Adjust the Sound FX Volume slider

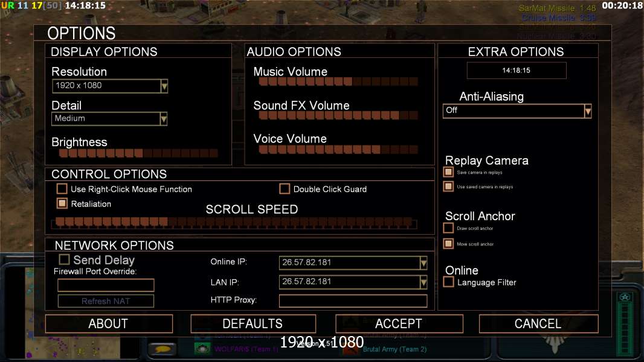tap(338, 115)
